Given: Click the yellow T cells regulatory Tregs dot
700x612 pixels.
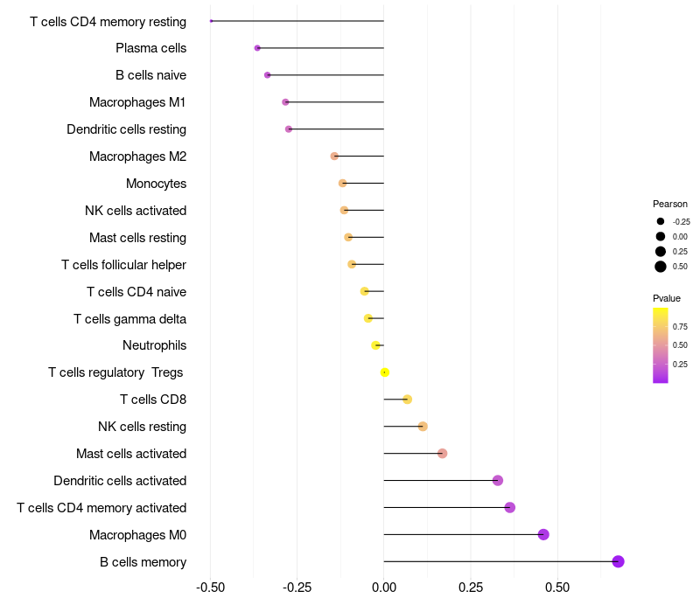Looking at the screenshot, I should [x=385, y=372].
